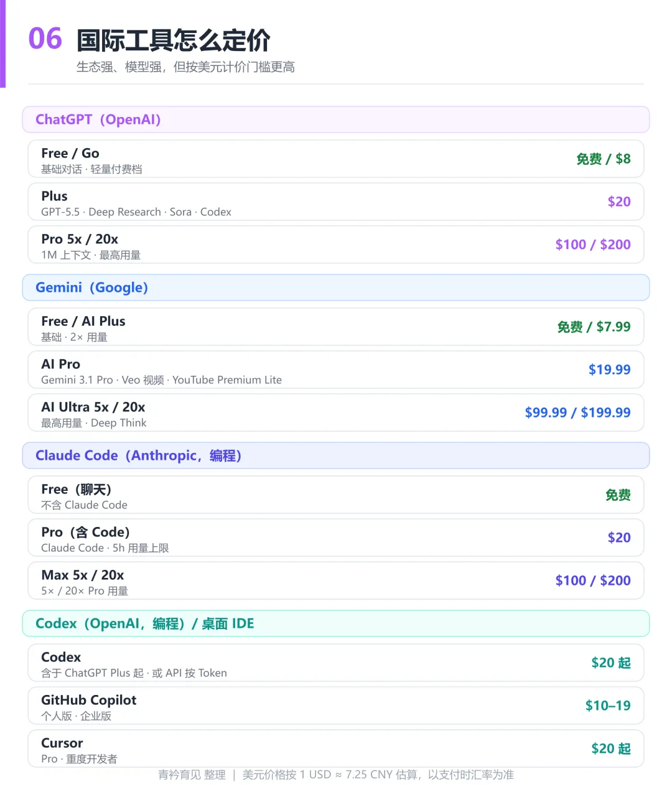Click 基础 · 2× 用量 description

coord(74,337)
